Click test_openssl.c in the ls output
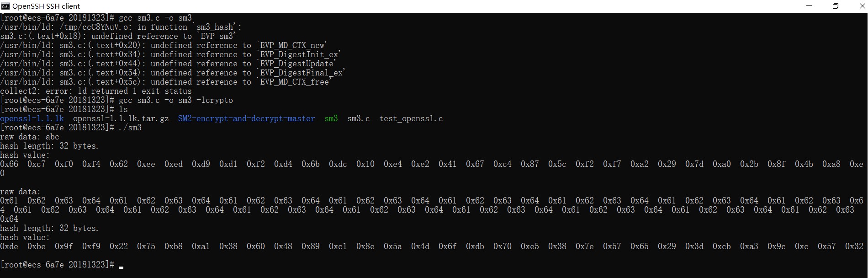 click(x=411, y=118)
